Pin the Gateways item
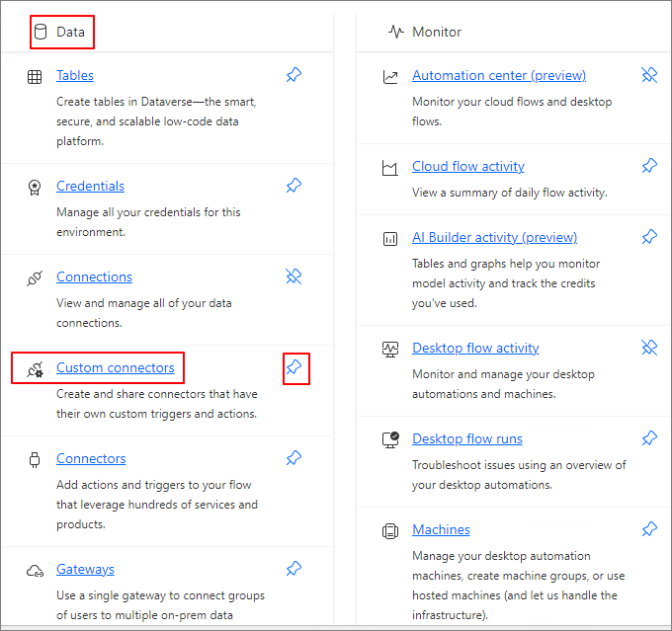672x631 pixels. click(x=294, y=569)
